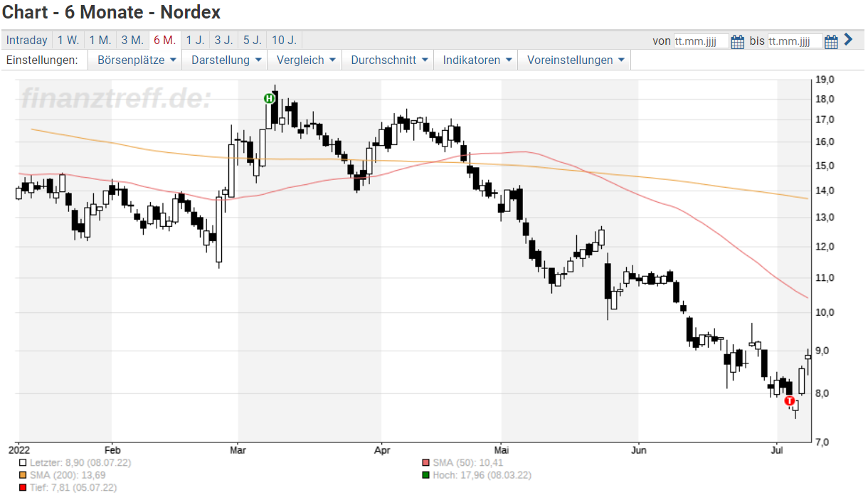Open the Voreinstellungen dropdown
Image resolution: width=868 pixels, height=500 pixels.
[x=575, y=60]
